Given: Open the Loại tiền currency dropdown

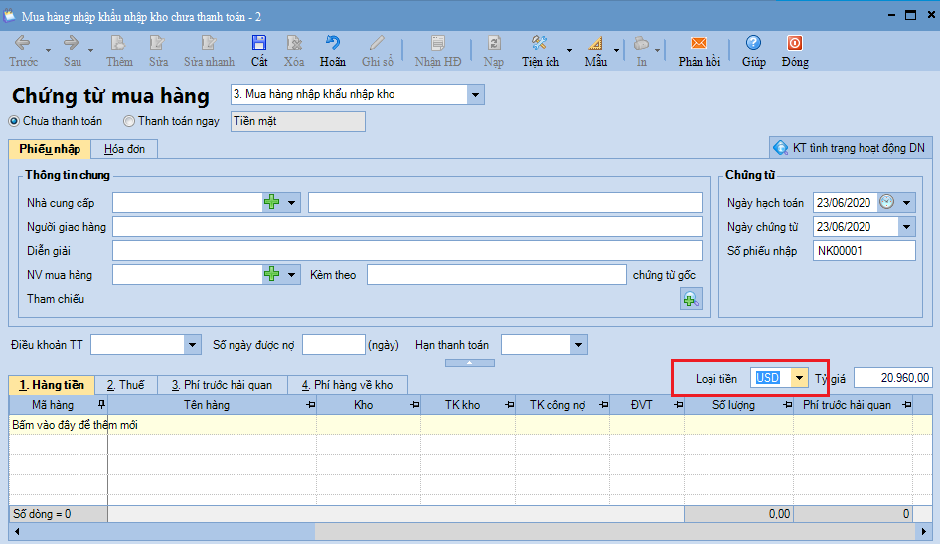Looking at the screenshot, I should 799,377.
